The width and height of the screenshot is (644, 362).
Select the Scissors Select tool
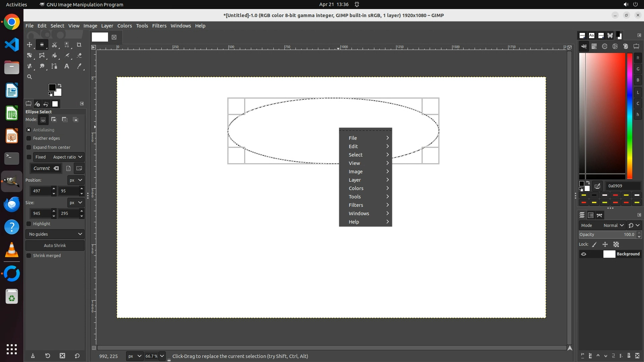click(x=54, y=45)
